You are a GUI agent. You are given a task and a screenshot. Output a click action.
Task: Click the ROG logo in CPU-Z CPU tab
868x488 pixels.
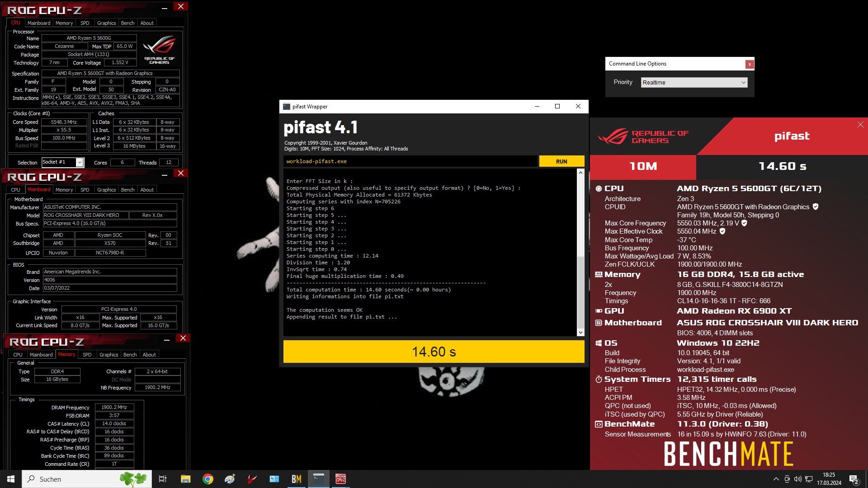tap(159, 50)
